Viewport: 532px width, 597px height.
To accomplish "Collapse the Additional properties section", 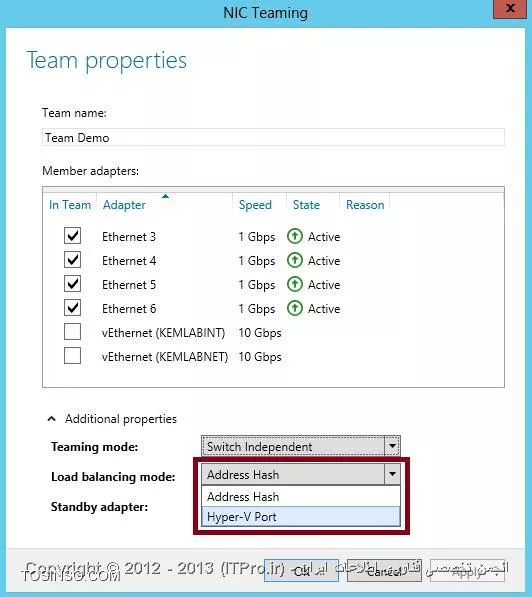I will point(52,419).
